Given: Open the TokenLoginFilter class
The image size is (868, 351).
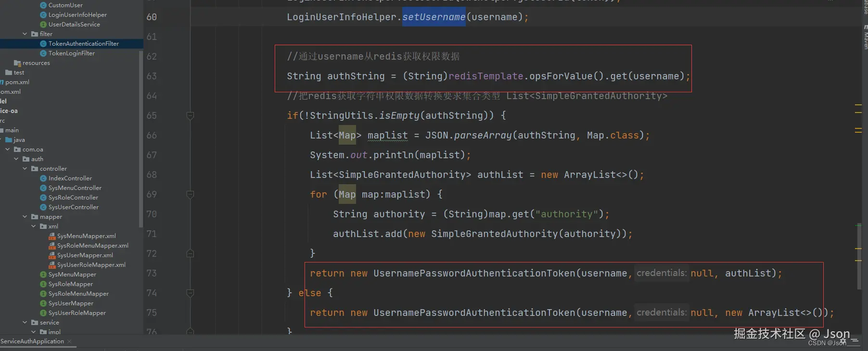Looking at the screenshot, I should click(x=71, y=53).
